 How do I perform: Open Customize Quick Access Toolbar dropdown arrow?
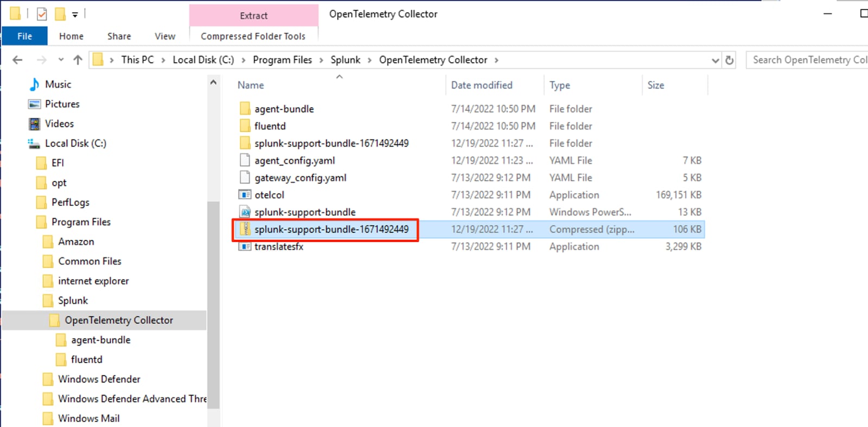(x=75, y=15)
